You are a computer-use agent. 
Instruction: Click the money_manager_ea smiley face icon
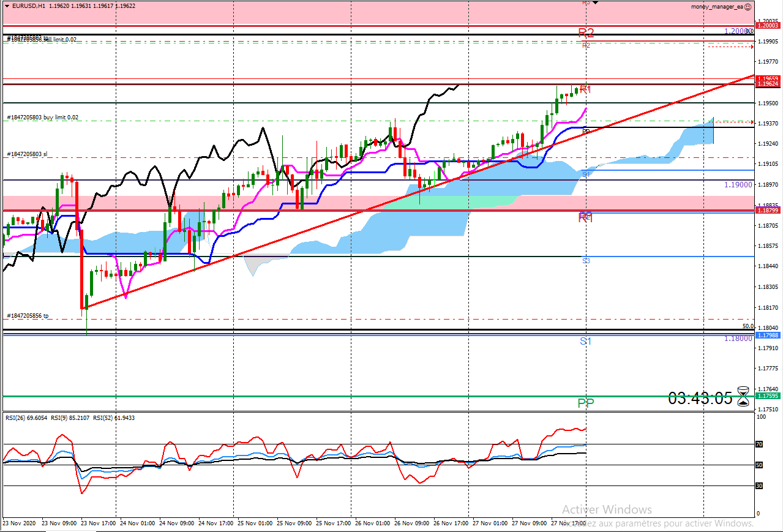(x=748, y=6)
